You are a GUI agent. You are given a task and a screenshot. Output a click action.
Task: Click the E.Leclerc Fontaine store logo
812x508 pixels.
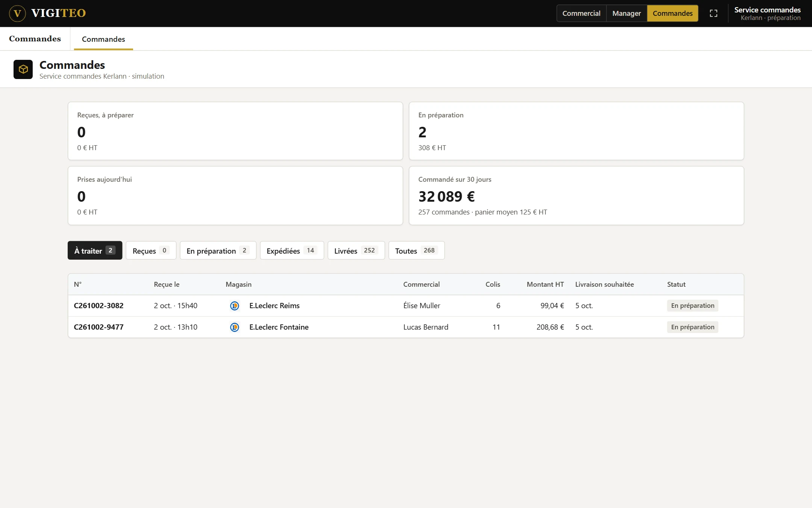click(x=235, y=327)
